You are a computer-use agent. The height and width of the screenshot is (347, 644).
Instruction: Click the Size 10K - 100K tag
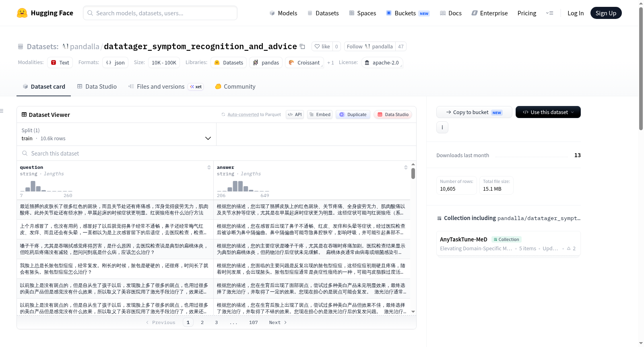[x=164, y=62]
